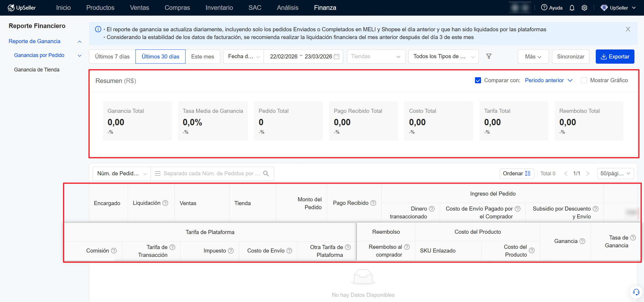Select Ganancia de Tienda in sidebar
The image size is (644, 302).
[37, 70]
